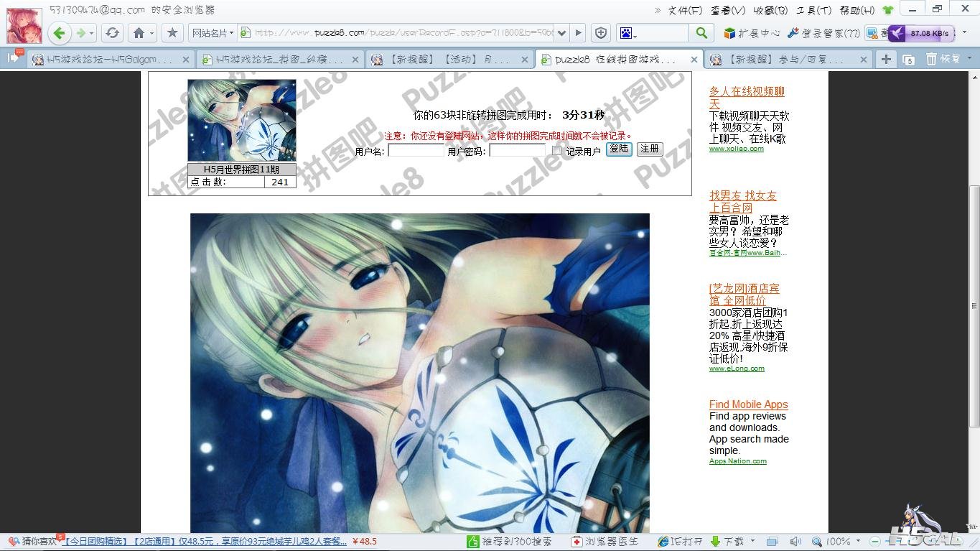Expand hidden toolbar items with double chevron
Viewport: 980px width, 551px height.
click(x=658, y=10)
